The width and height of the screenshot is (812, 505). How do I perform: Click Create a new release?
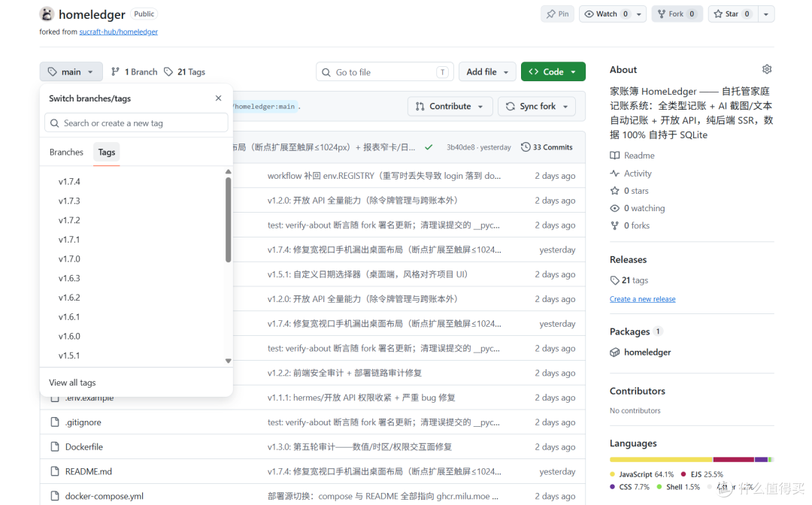(x=643, y=299)
